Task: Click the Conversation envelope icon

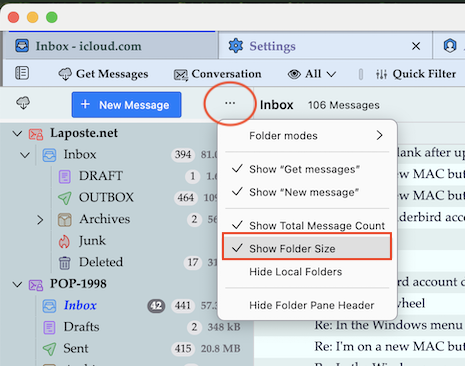Action: 181,75
